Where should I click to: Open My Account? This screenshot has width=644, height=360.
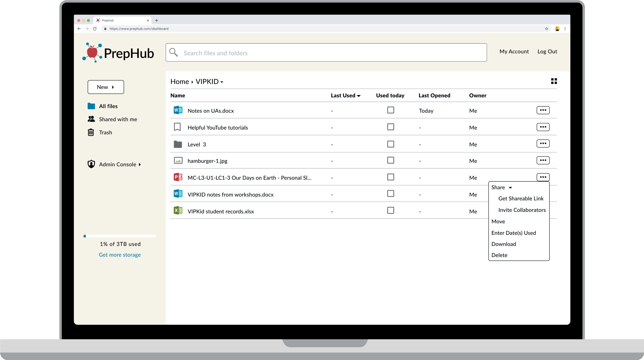tap(514, 51)
